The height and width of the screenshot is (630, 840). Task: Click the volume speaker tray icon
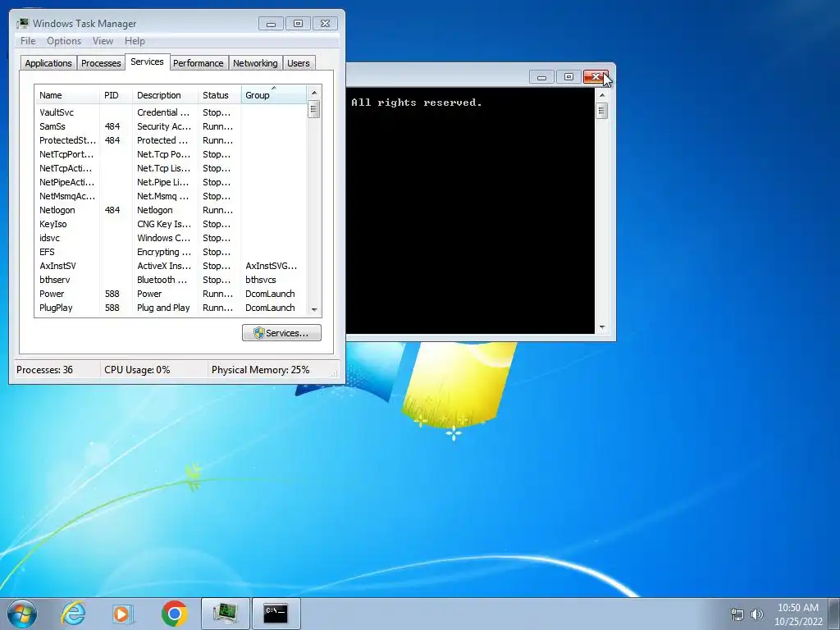757,614
